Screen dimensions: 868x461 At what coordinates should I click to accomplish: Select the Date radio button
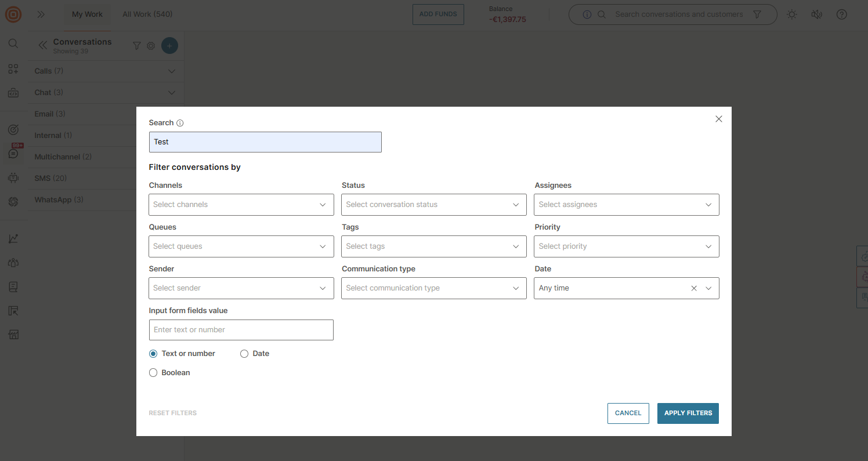tap(244, 353)
